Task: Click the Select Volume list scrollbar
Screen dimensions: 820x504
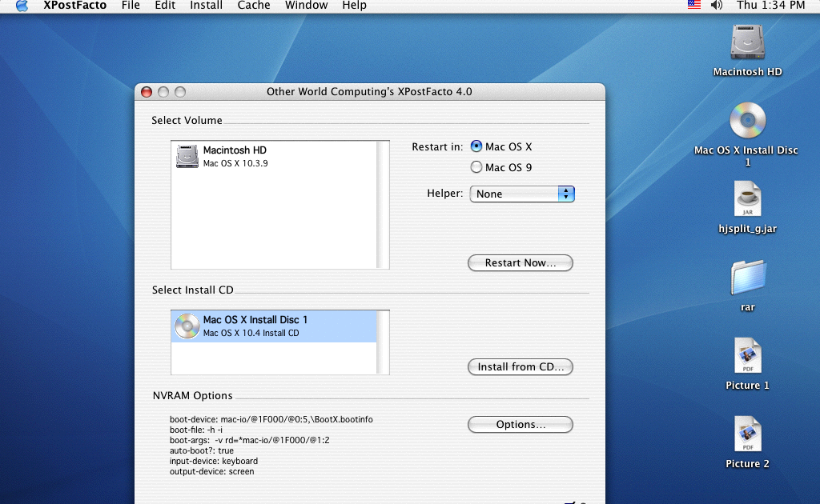Action: tap(382, 204)
